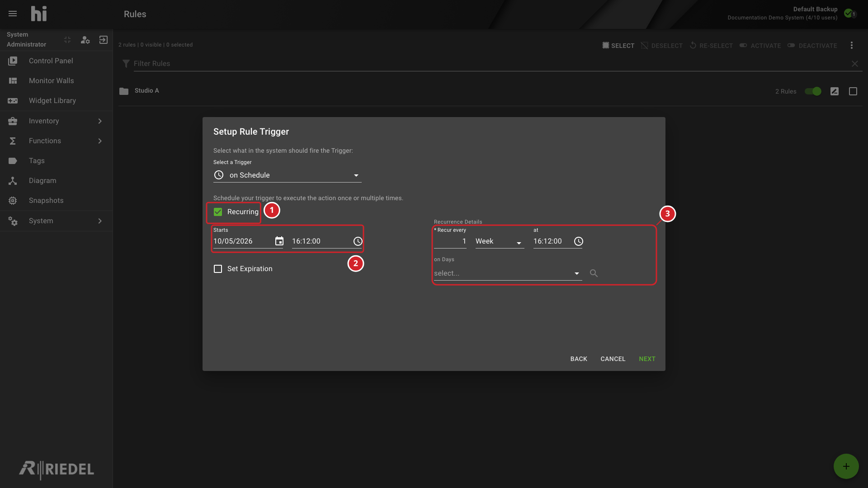
Task: Click the Studio A folder icon
Action: [x=124, y=91]
